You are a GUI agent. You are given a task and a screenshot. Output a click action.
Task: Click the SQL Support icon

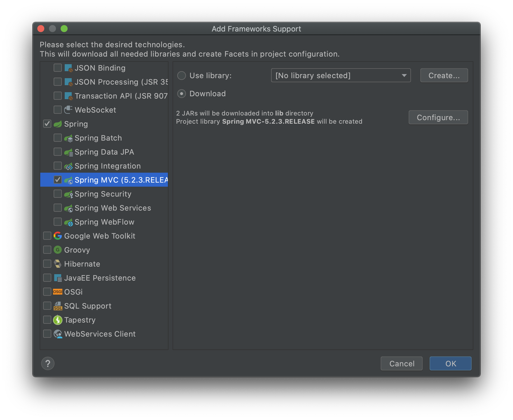58,306
